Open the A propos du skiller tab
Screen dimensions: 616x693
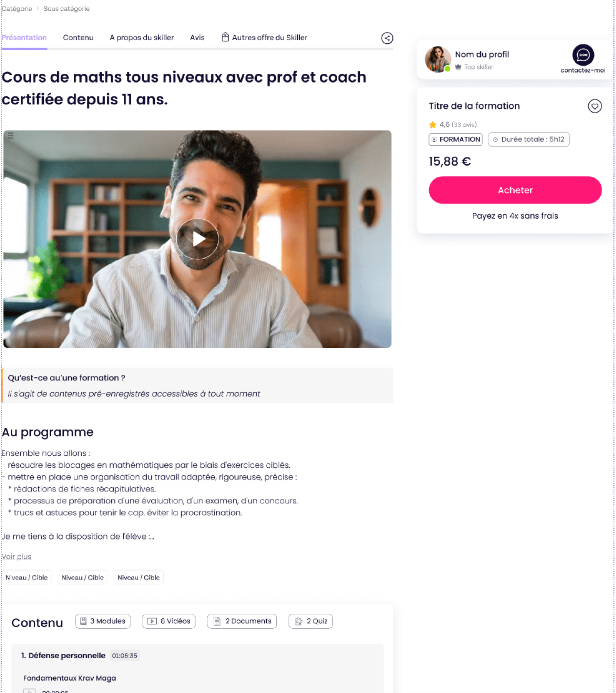pyautogui.click(x=142, y=38)
